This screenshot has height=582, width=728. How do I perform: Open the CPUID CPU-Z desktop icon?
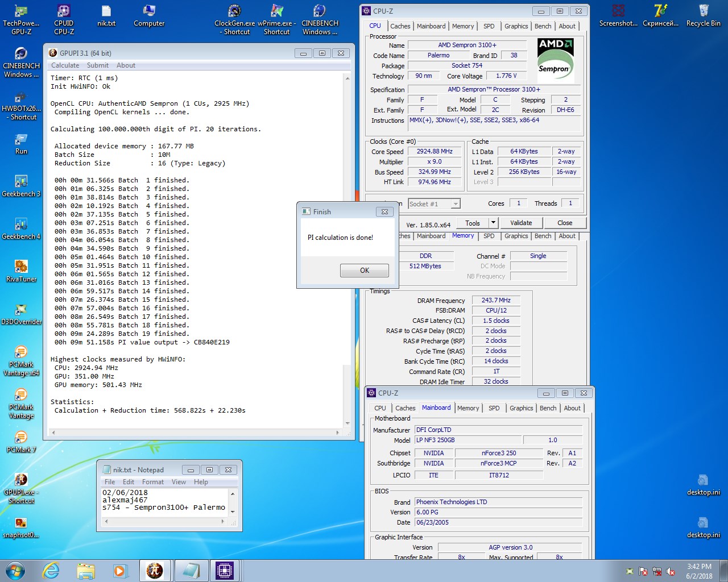(x=64, y=19)
